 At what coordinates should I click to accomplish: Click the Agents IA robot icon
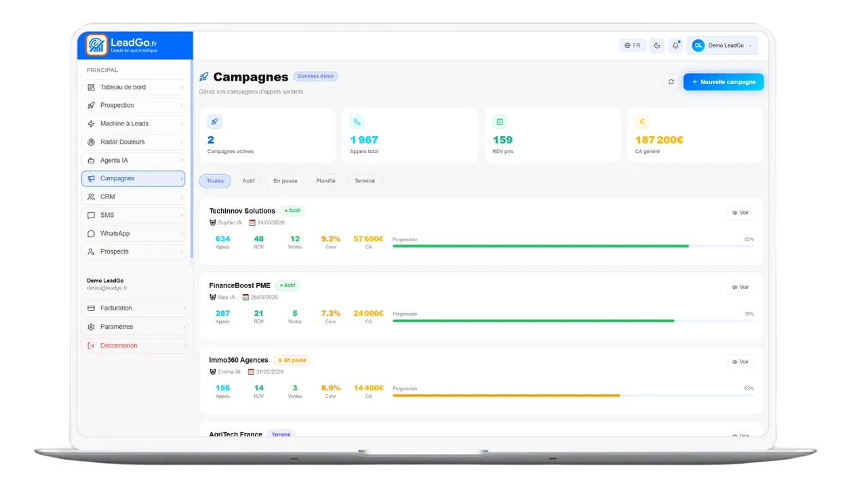point(92,161)
